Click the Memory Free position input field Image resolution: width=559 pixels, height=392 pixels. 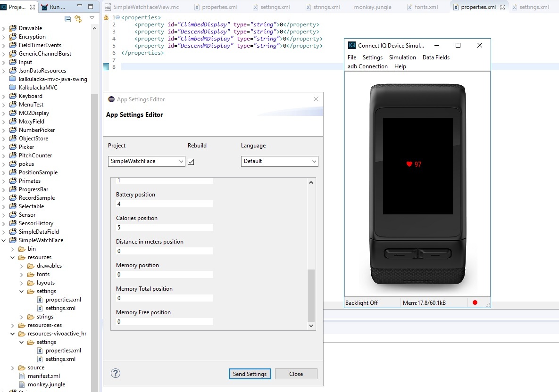coord(164,321)
